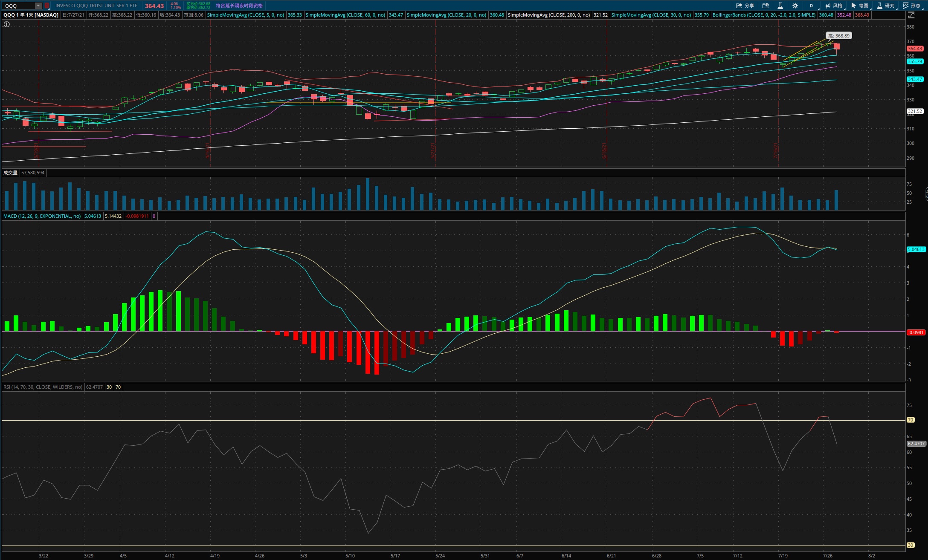Click the BollingerBands study label
Screen dimensions: 928x560
764,15
